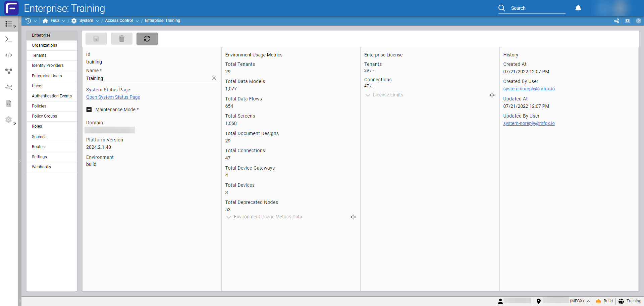
Task: Select Identity Providers in the side menu
Action: tap(48, 65)
